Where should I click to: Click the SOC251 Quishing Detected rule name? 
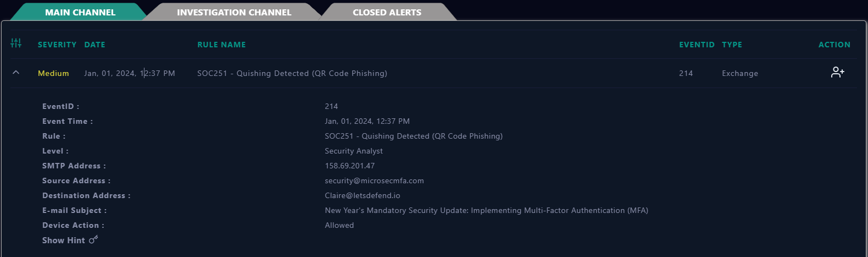292,73
